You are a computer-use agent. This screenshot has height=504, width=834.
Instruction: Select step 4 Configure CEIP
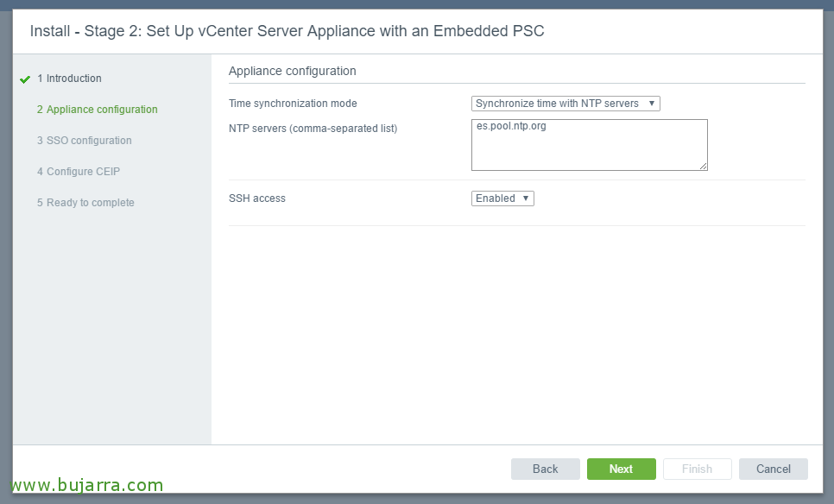click(79, 171)
